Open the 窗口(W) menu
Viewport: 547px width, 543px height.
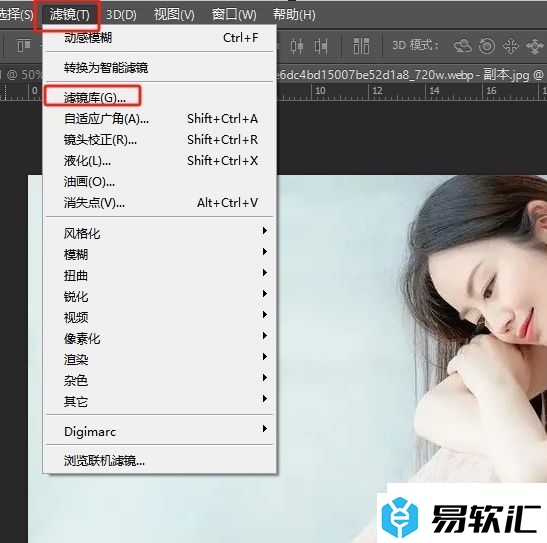click(234, 15)
